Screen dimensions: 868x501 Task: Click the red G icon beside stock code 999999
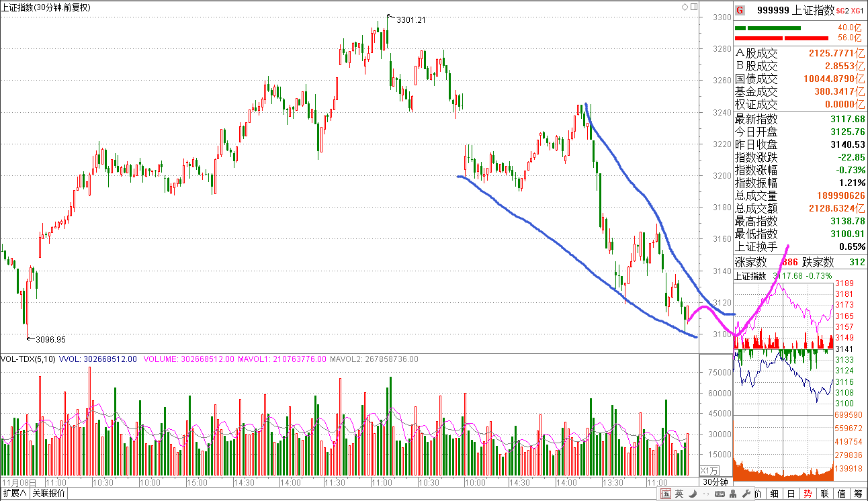[740, 10]
